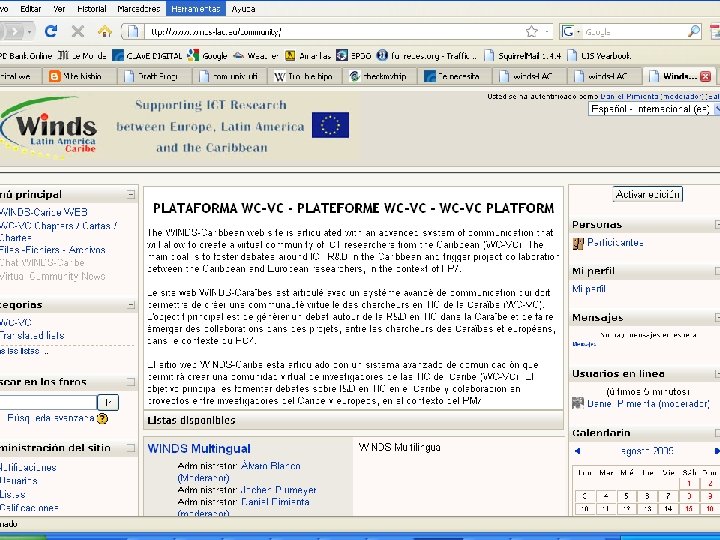Collapse the Mi perfil block

coord(717,271)
